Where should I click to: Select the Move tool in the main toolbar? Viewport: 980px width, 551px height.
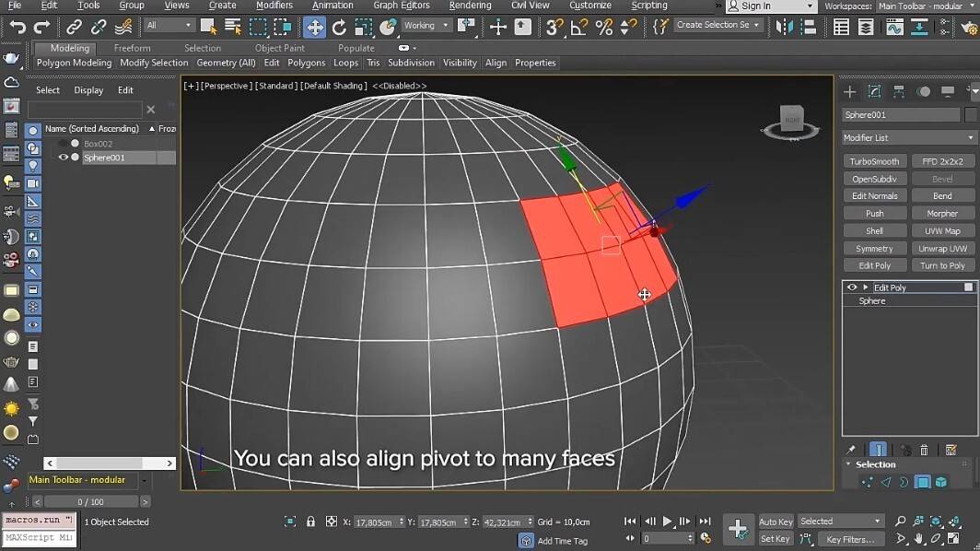click(x=314, y=25)
